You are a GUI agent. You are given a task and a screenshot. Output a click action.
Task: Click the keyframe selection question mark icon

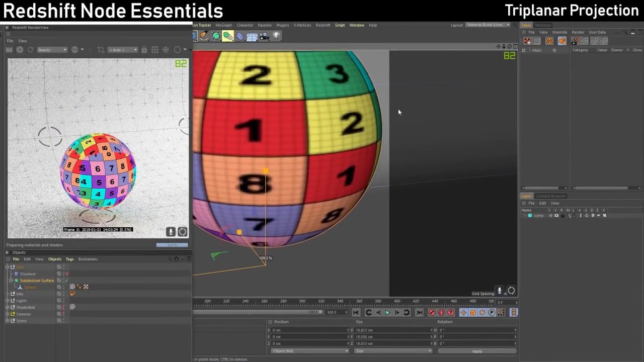[451, 313]
